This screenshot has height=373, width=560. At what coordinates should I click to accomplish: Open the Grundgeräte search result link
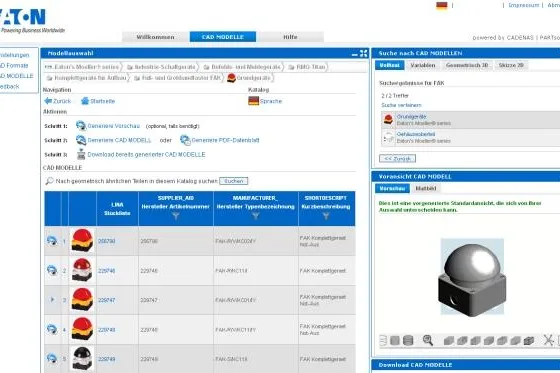(411, 117)
